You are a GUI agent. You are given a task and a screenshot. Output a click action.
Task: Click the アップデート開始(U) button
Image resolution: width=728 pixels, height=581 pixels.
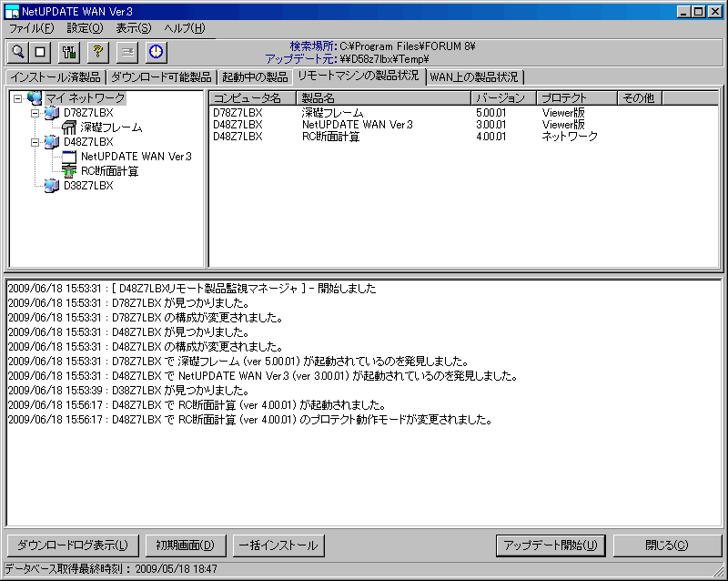551,545
